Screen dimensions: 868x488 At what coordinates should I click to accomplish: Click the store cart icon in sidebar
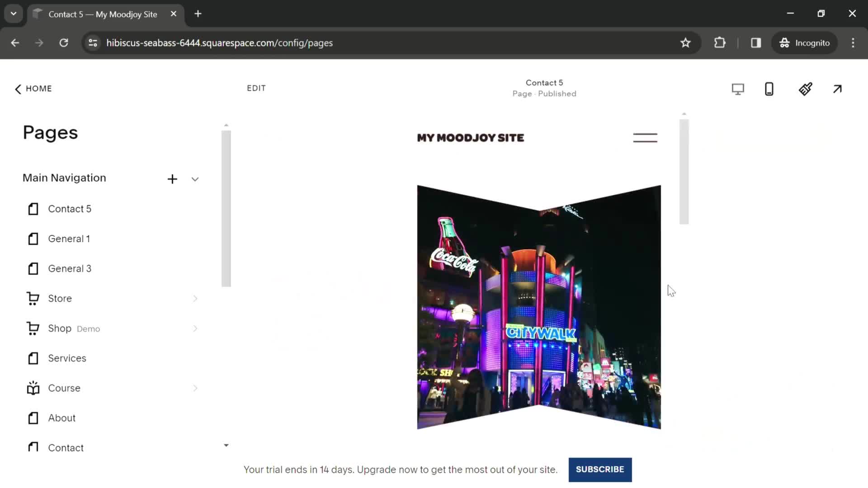32,298
